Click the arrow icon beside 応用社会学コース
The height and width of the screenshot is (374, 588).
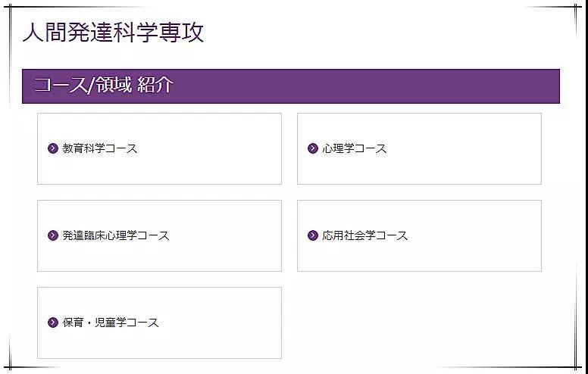313,235
